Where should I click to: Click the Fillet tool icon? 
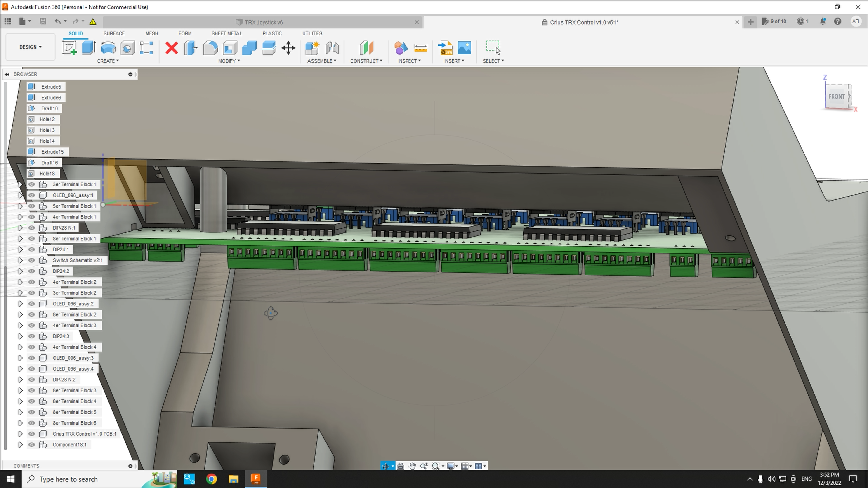(210, 48)
